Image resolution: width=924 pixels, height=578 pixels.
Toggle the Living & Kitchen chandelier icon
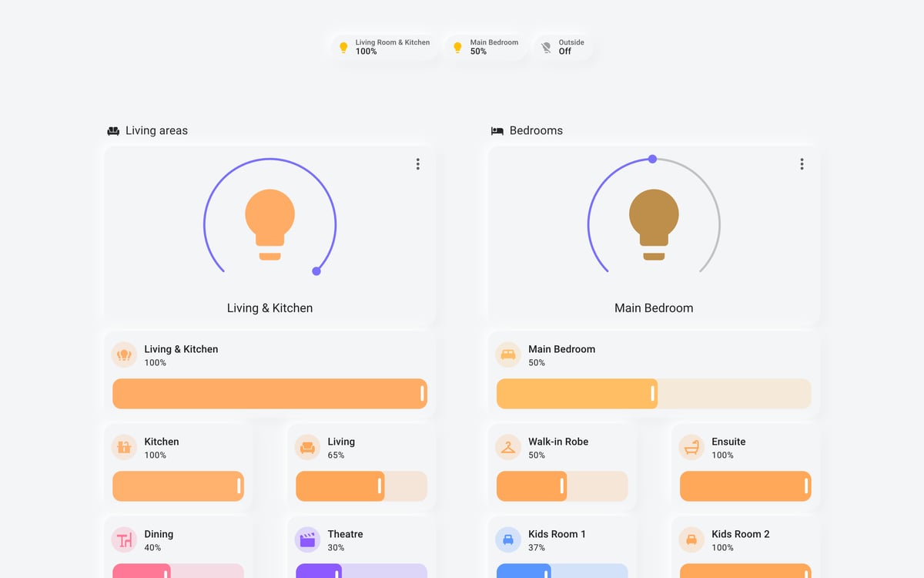pos(123,355)
